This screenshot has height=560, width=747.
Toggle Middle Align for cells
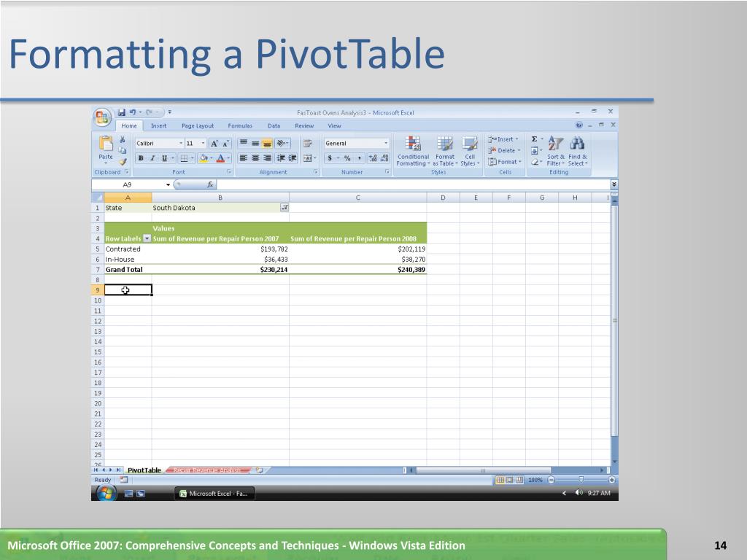255,144
